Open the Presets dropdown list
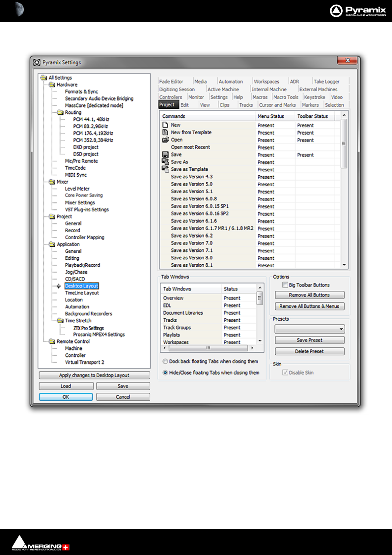Image resolution: width=392 pixels, height=555 pixels. coord(310,329)
